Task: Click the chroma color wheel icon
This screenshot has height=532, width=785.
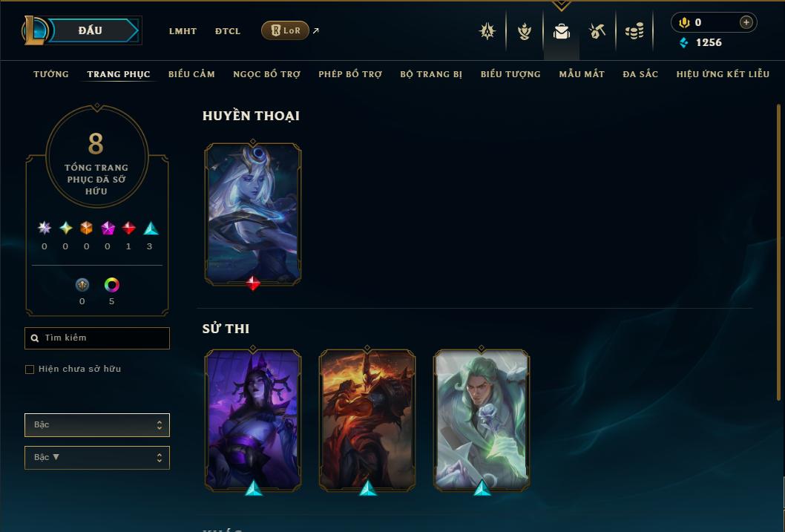Action: 111,285
